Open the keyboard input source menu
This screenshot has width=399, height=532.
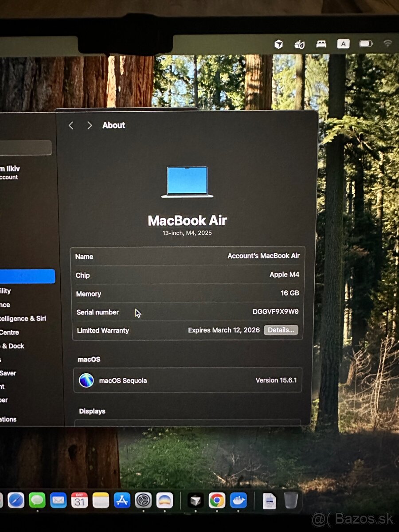pyautogui.click(x=343, y=43)
